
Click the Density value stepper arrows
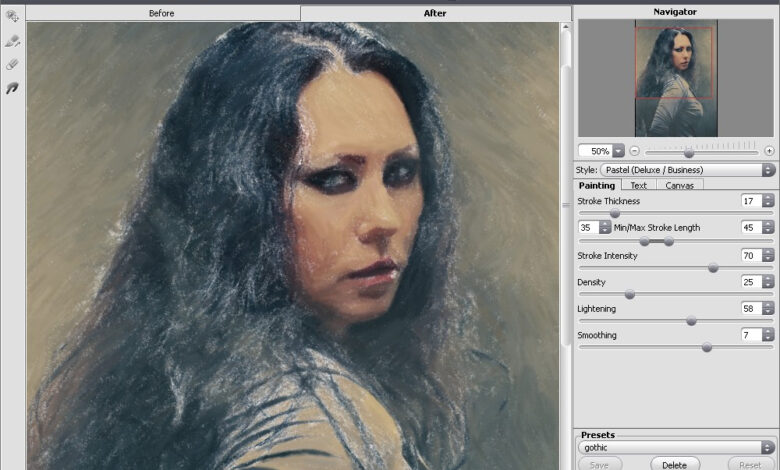768,282
